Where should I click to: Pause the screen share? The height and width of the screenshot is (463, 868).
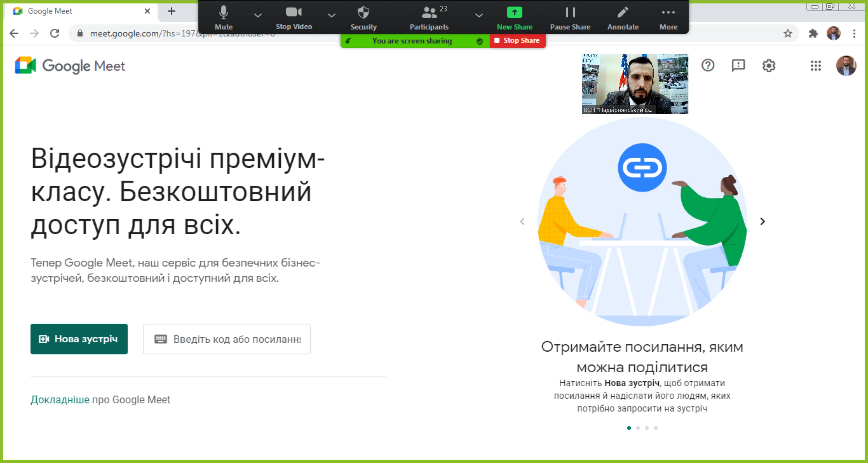coord(570,18)
